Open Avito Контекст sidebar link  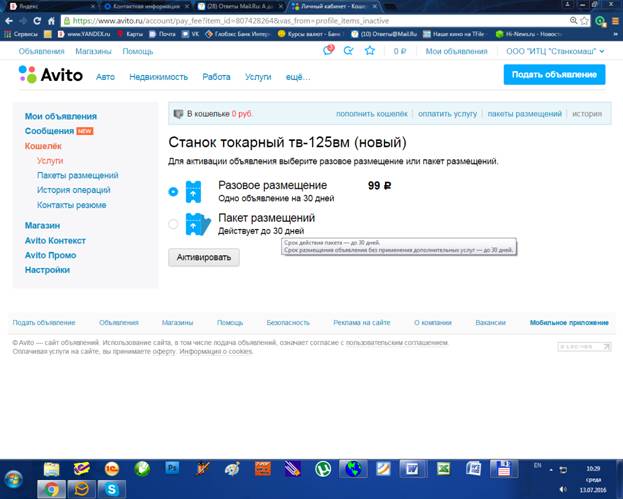tap(55, 241)
